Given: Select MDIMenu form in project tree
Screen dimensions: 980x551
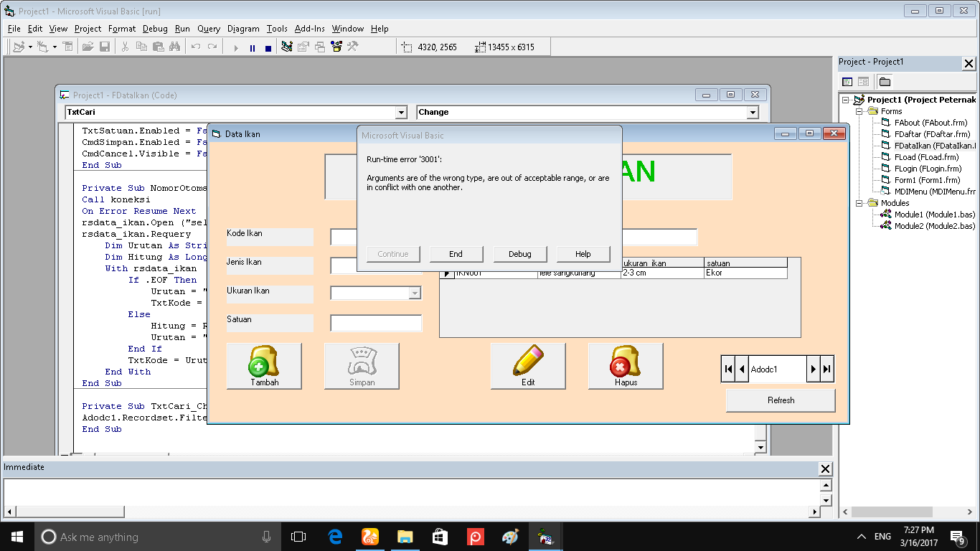Looking at the screenshot, I should pos(935,192).
